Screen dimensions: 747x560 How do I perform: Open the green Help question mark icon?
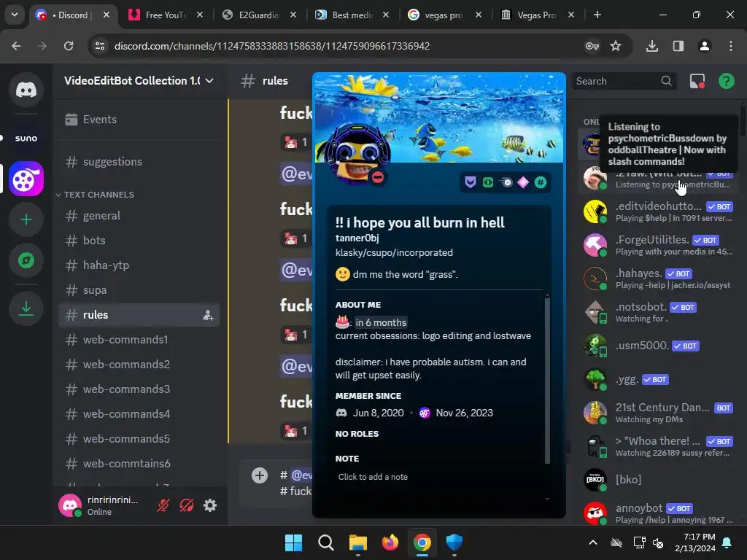pos(726,81)
